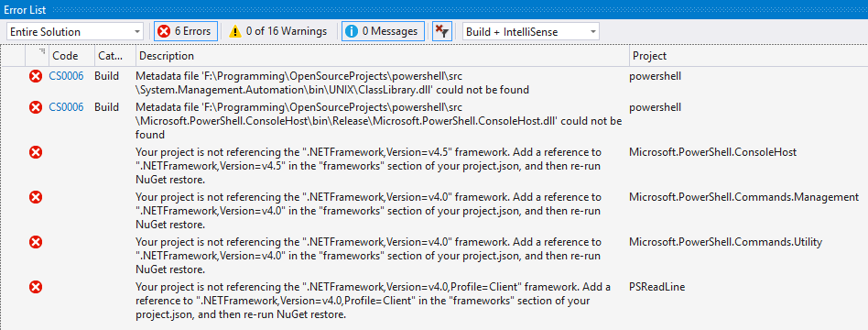Click error icon for Commands.Management project row
868x330 pixels.
(36, 197)
